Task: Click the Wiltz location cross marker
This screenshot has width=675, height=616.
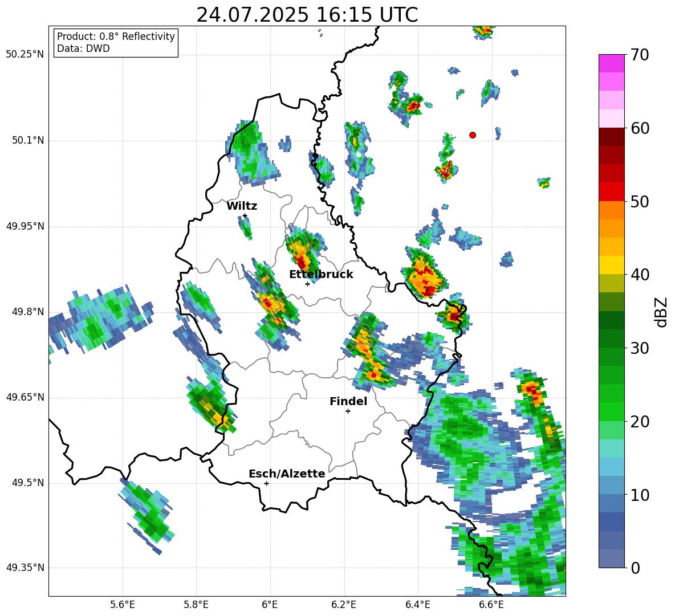Action: 245,215
